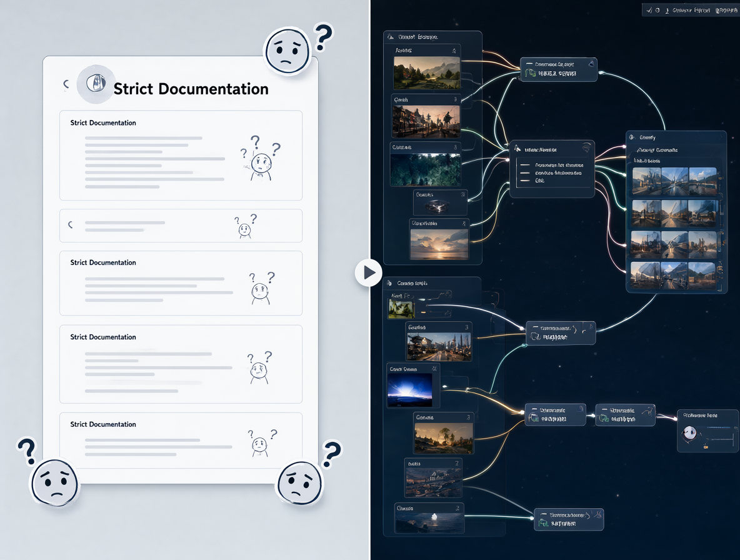Click the header icon of the lower image group panel
Viewport: 740px width, 560px height.
pyautogui.click(x=389, y=283)
